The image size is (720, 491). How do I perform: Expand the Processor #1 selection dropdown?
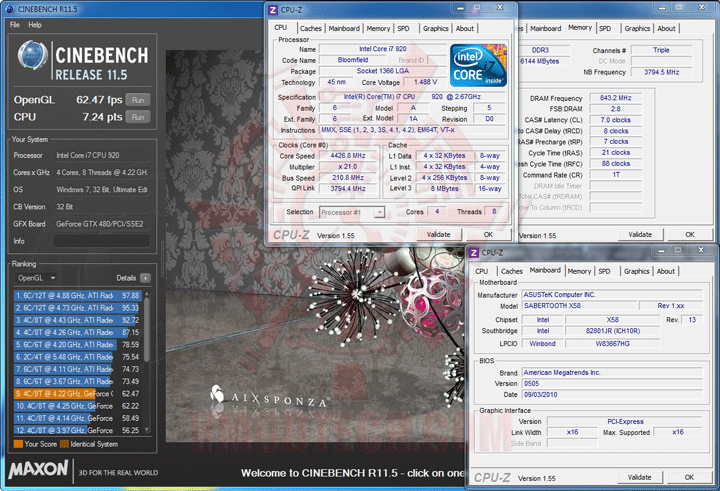click(x=352, y=212)
